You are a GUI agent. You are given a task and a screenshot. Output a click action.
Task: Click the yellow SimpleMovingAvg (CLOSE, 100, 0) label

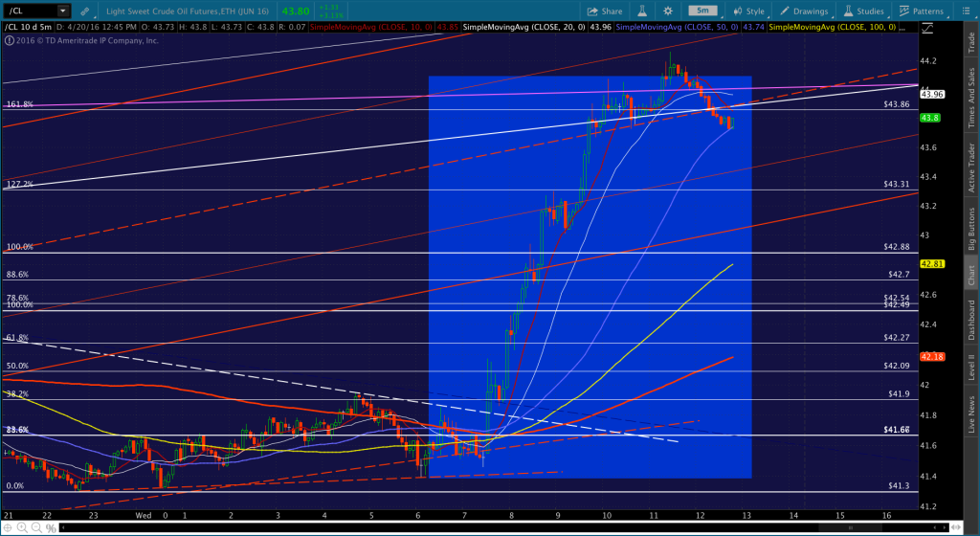[x=833, y=28]
